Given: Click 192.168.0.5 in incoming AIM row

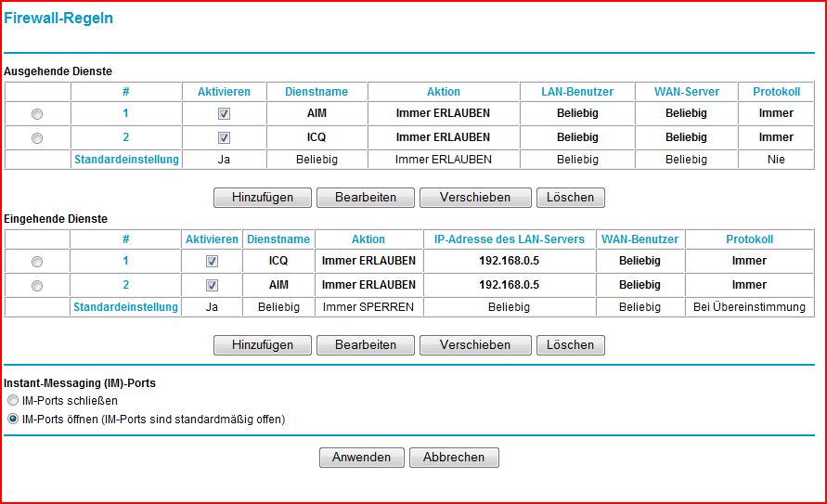Looking at the screenshot, I should [x=509, y=285].
